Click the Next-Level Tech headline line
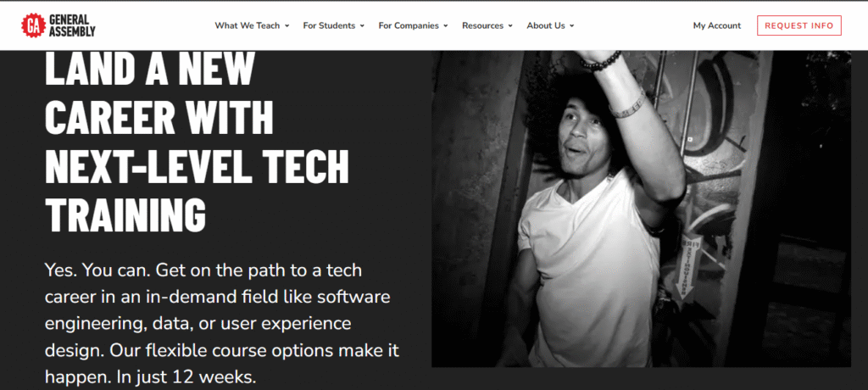Viewport: 868px width, 390px height. 197,166
